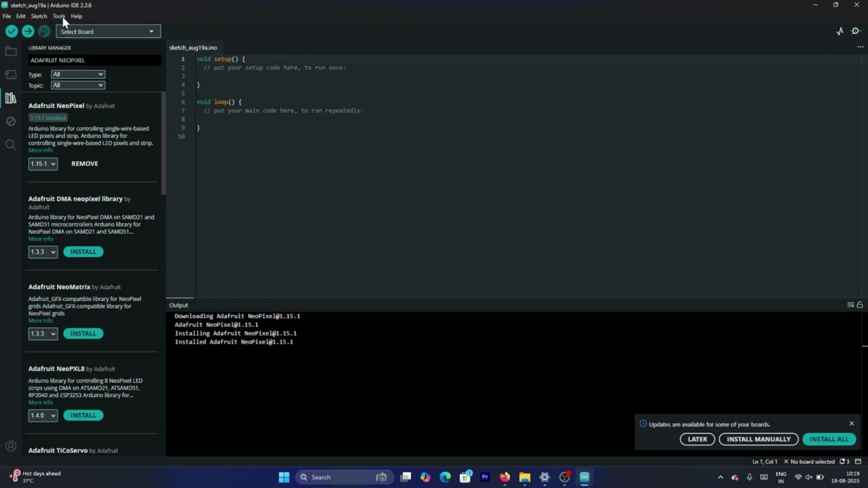
Task: Open File Explorer from the taskbar
Action: pos(524,477)
